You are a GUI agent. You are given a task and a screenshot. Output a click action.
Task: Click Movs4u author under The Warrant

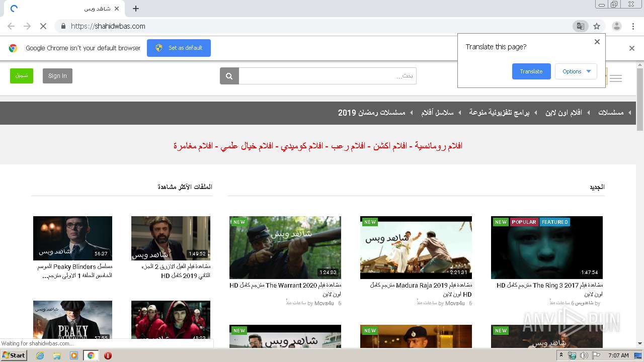point(324,303)
